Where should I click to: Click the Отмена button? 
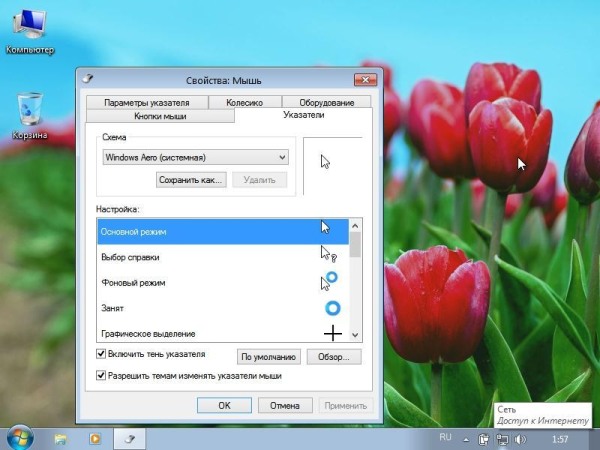pyautogui.click(x=285, y=405)
